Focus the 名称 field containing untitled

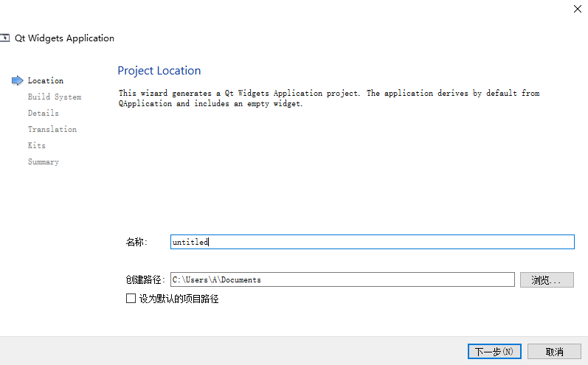click(373, 242)
